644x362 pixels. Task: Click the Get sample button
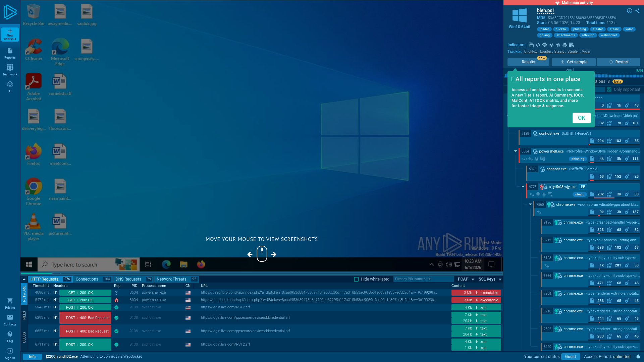point(574,62)
